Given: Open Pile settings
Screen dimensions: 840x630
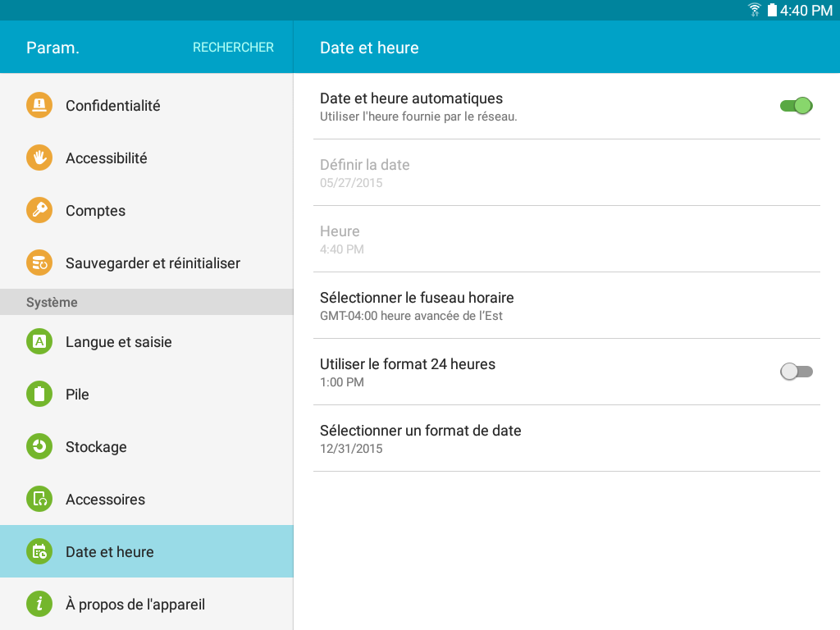Looking at the screenshot, I should click(147, 395).
